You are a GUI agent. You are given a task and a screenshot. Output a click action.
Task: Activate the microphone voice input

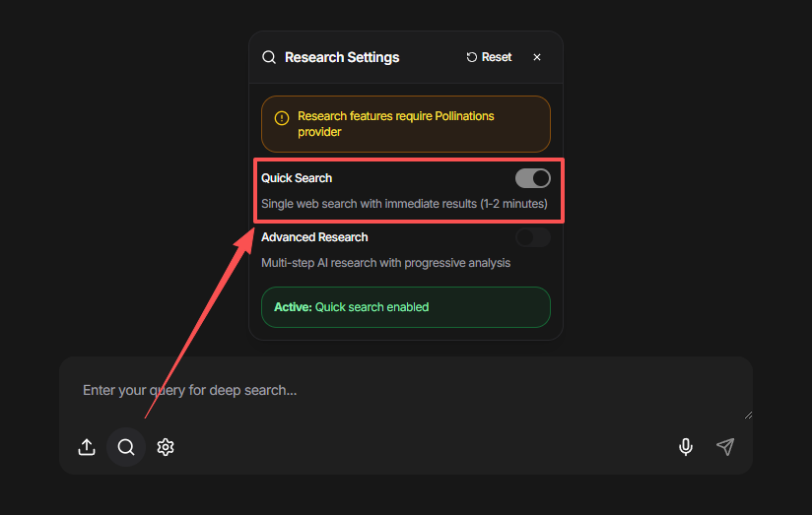pyautogui.click(x=686, y=447)
